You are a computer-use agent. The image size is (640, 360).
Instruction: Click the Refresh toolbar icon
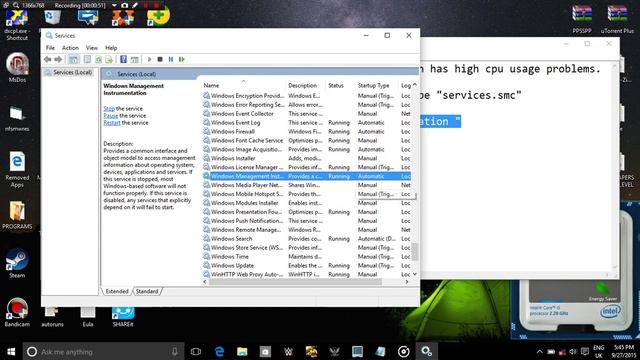[98, 60]
